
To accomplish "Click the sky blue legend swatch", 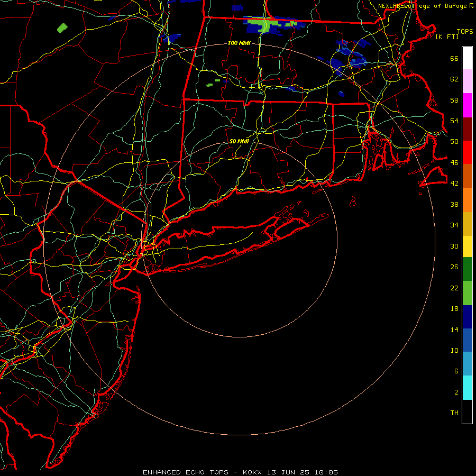I will coord(467,364).
